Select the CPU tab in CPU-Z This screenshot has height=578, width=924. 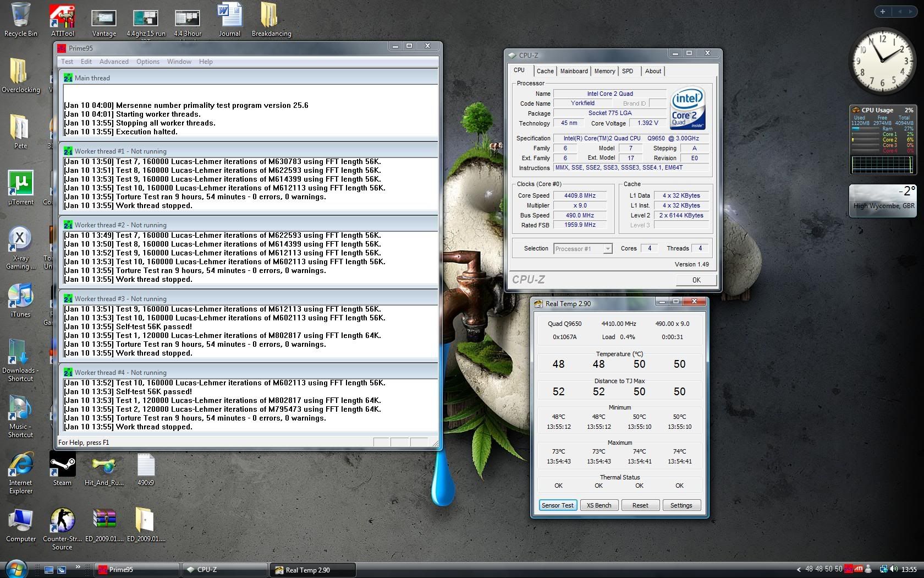pyautogui.click(x=519, y=70)
